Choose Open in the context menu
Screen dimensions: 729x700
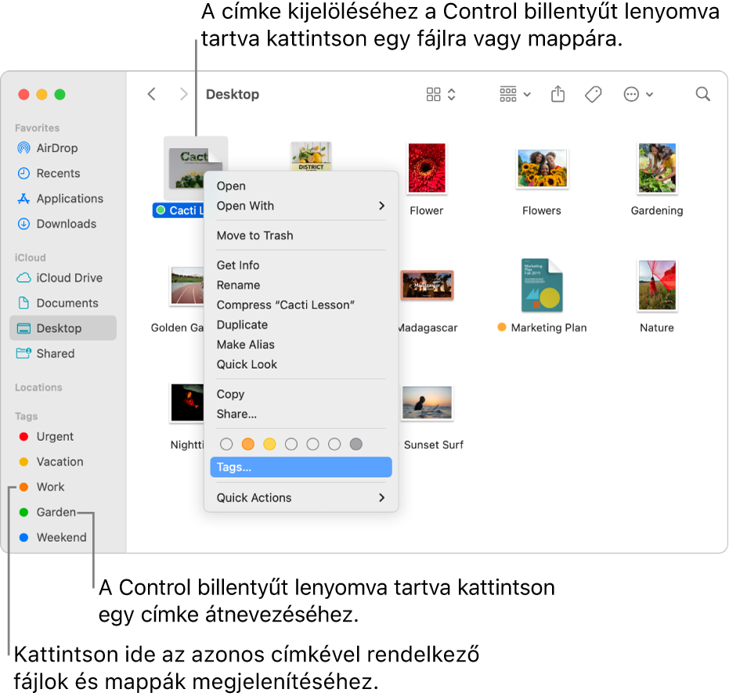[x=301, y=186]
